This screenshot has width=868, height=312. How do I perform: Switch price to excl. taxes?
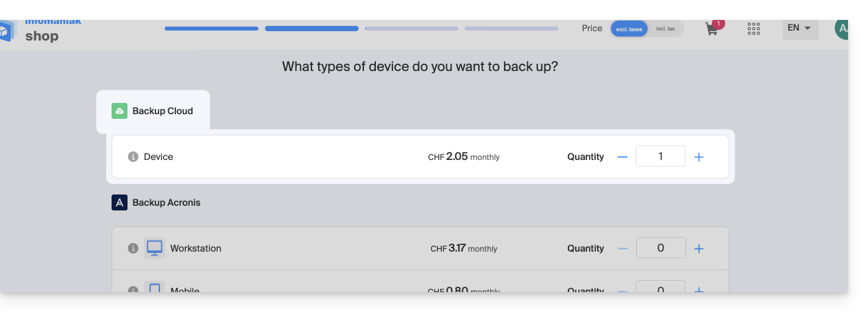[x=629, y=29]
